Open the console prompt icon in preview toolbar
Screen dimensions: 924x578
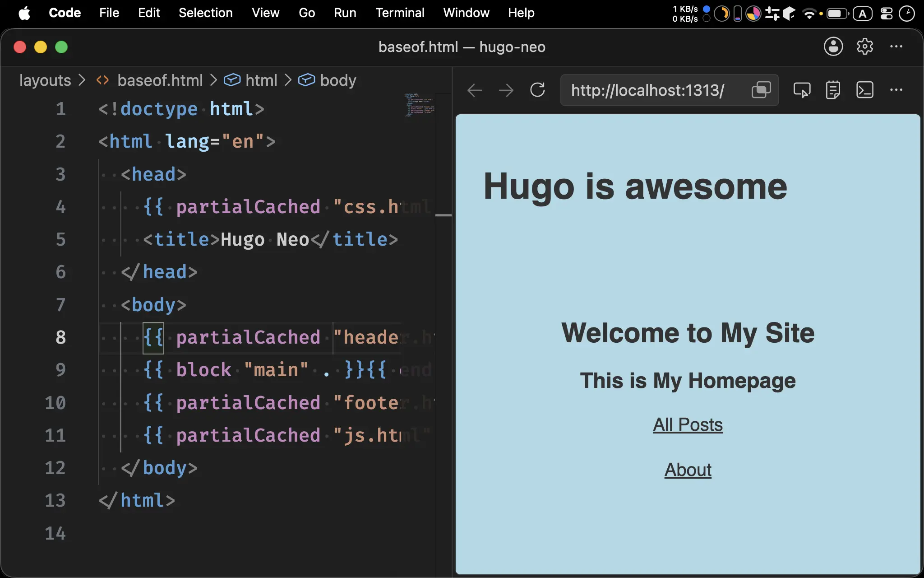coord(864,90)
